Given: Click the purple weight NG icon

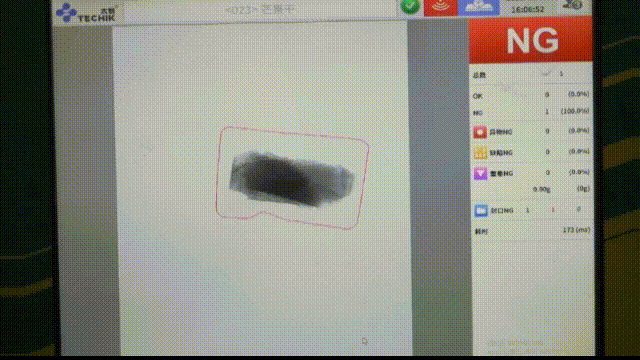Looking at the screenshot, I should [480, 173].
